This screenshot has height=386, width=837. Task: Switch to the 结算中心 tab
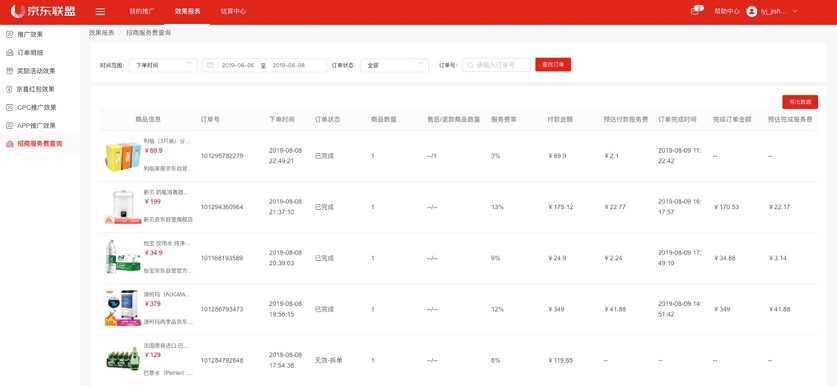tap(233, 11)
